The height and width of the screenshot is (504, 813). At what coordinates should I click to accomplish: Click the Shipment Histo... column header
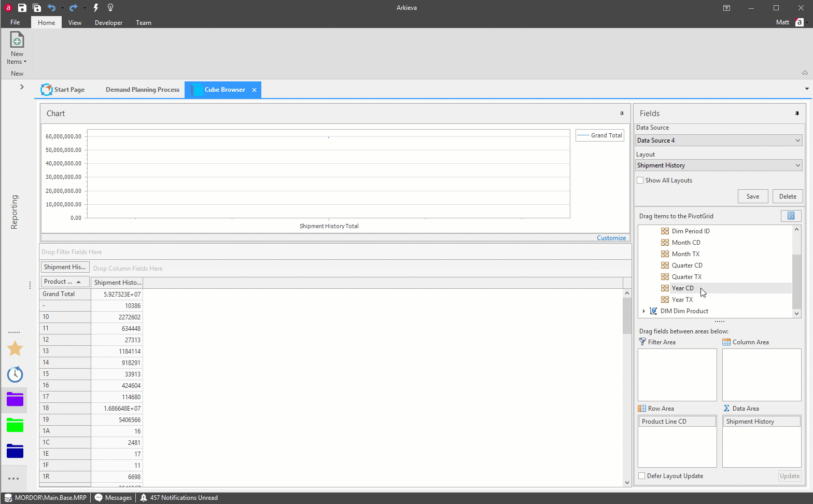click(x=117, y=283)
